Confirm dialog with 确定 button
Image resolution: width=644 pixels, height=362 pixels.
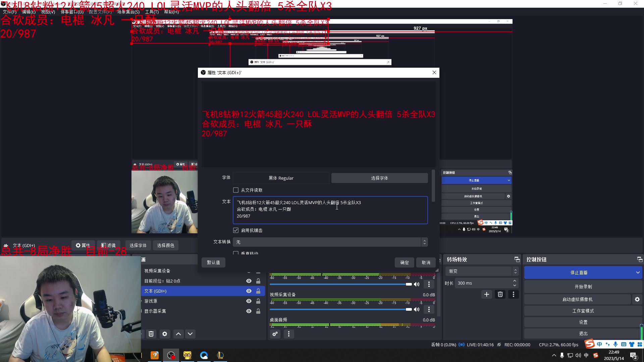pyautogui.click(x=405, y=262)
